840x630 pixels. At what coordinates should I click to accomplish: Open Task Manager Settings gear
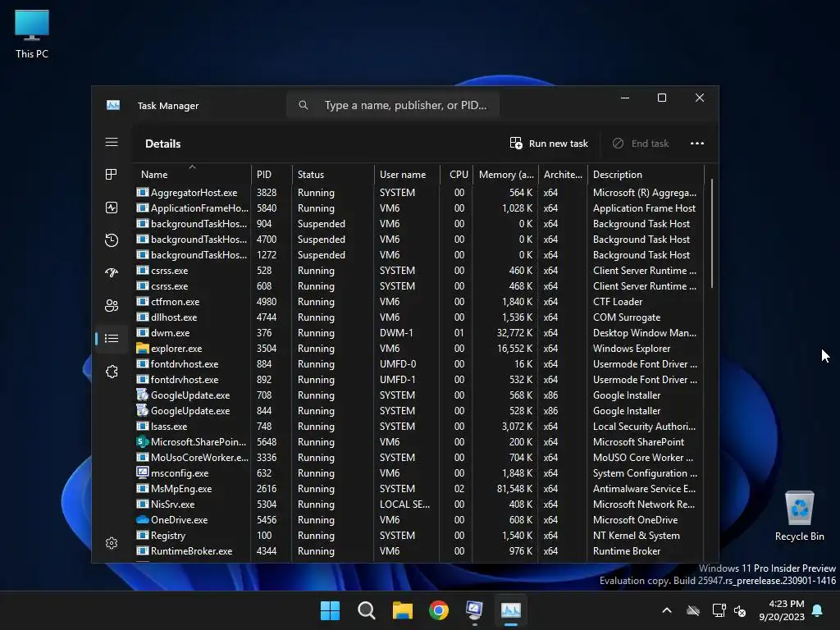(x=112, y=543)
